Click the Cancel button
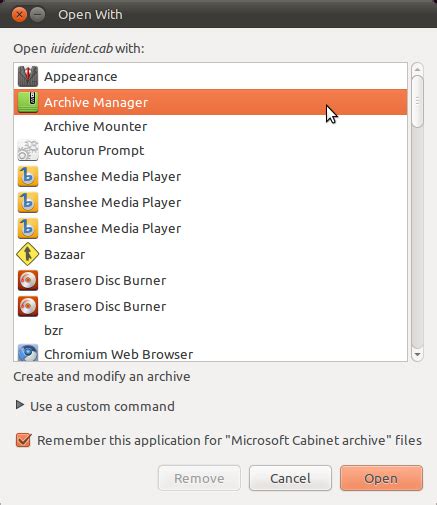This screenshot has width=437, height=505. point(290,478)
